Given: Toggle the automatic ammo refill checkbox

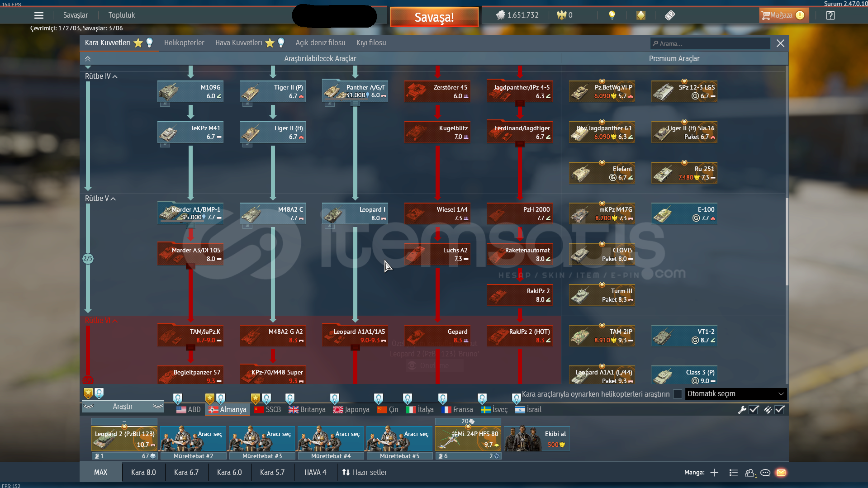Looking at the screenshot, I should pos(779,409).
